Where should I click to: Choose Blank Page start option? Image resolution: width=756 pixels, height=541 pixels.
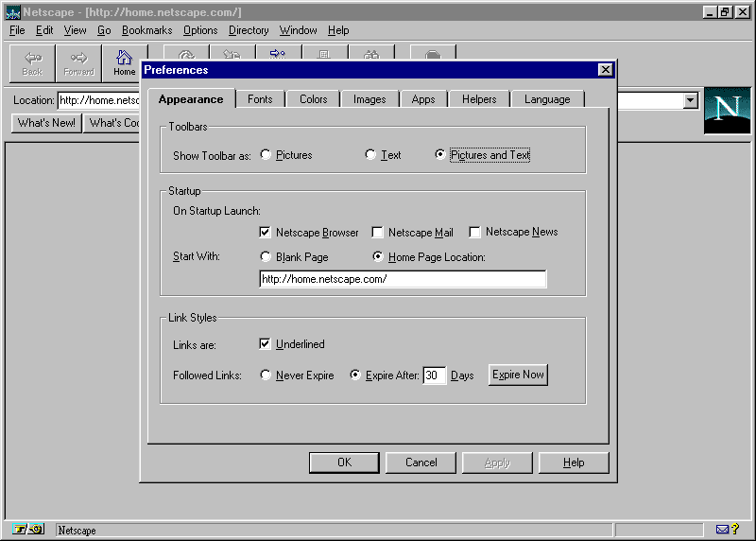point(266,256)
